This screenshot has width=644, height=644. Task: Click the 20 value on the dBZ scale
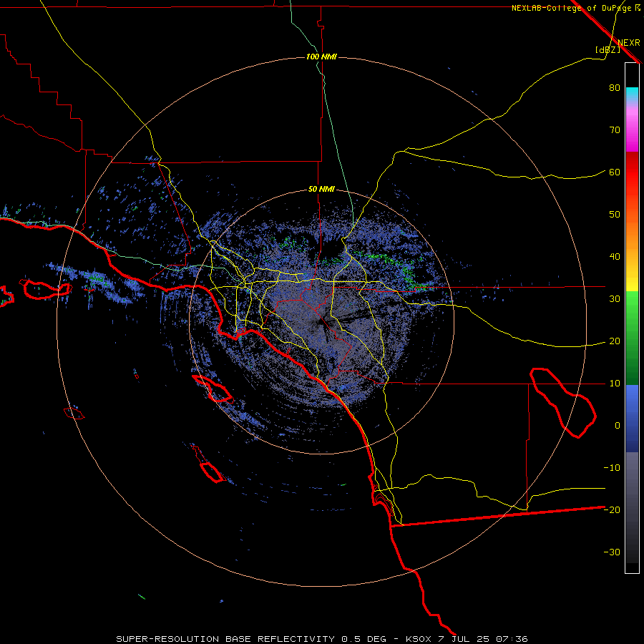pyautogui.click(x=615, y=341)
